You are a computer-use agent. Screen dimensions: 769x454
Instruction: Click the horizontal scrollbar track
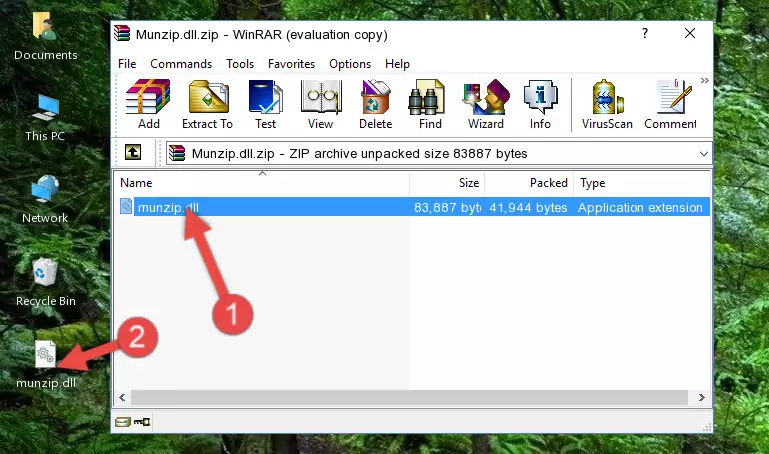pos(410,397)
